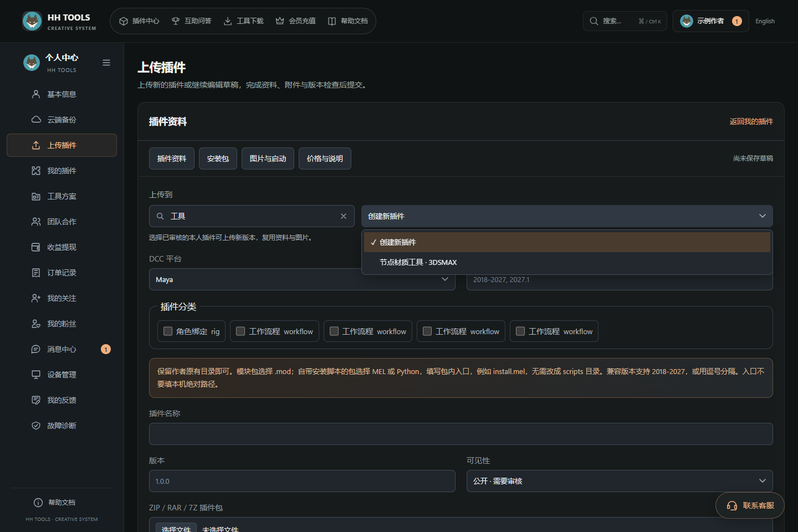Click the top 搜索 search box

pyautogui.click(x=625, y=21)
